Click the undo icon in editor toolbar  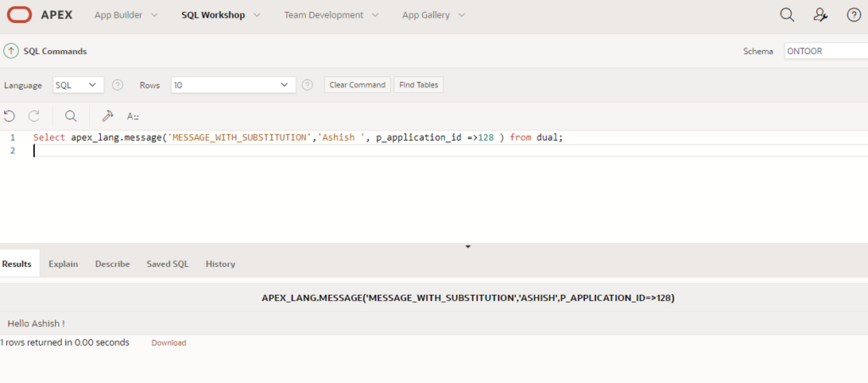(x=9, y=116)
